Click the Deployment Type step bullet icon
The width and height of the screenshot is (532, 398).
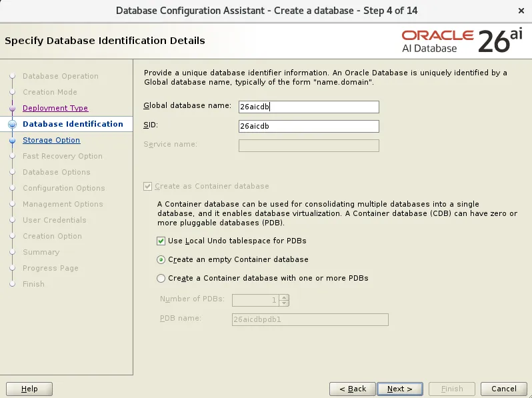[x=13, y=108]
